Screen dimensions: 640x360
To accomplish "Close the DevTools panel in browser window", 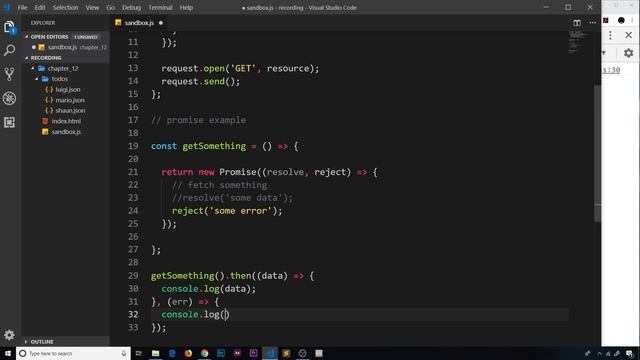I will (629, 35).
